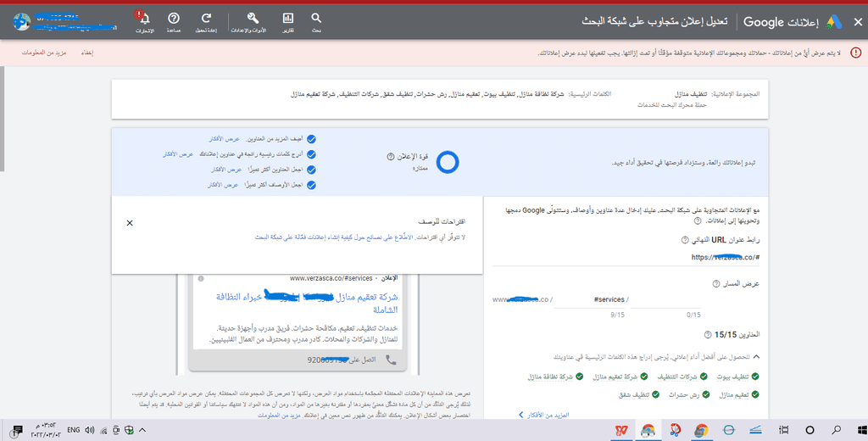This screenshot has width=868, height=441.
Task: Click checkmark next to 'اجعل العناوين أكثر تميزًا'
Action: point(311,170)
